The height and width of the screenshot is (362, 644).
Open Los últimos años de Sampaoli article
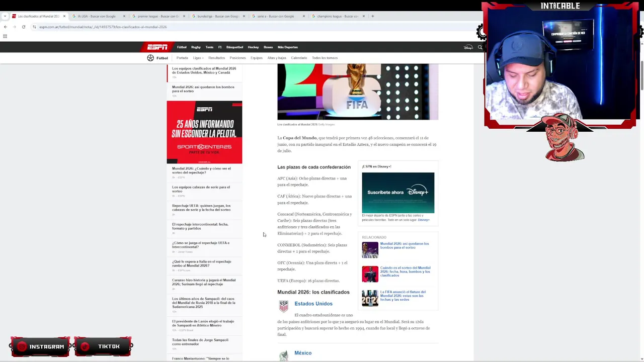[x=204, y=303]
